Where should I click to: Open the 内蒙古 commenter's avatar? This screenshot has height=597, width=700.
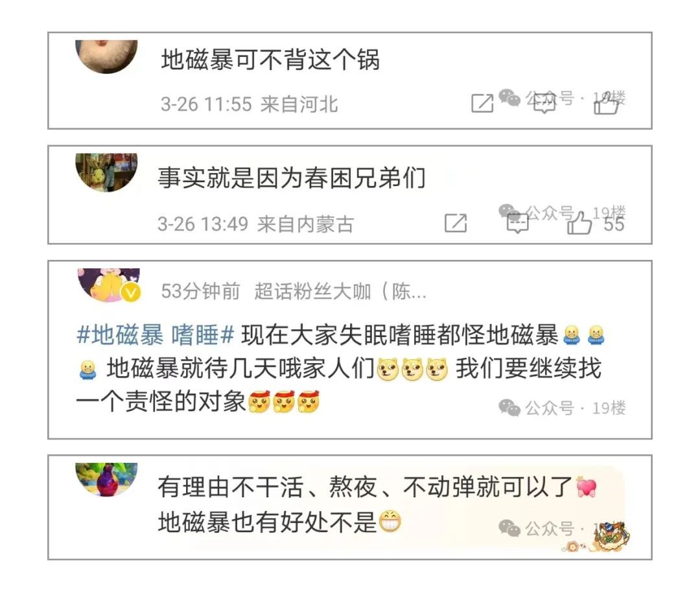click(x=106, y=172)
